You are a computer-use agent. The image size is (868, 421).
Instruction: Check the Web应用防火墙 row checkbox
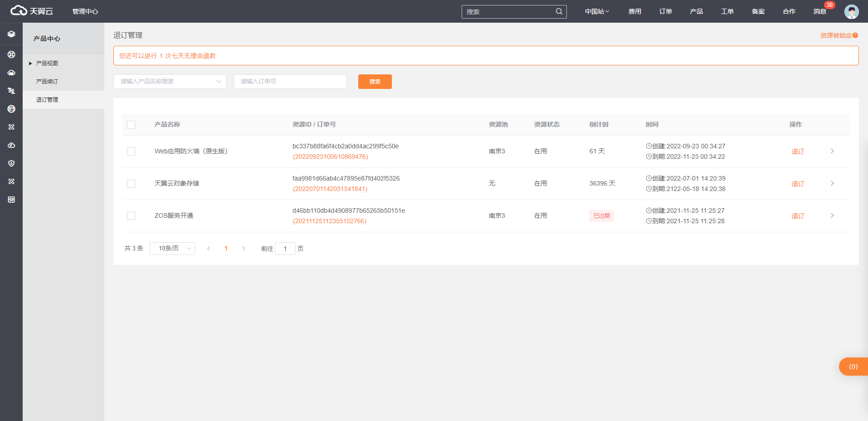click(x=131, y=152)
